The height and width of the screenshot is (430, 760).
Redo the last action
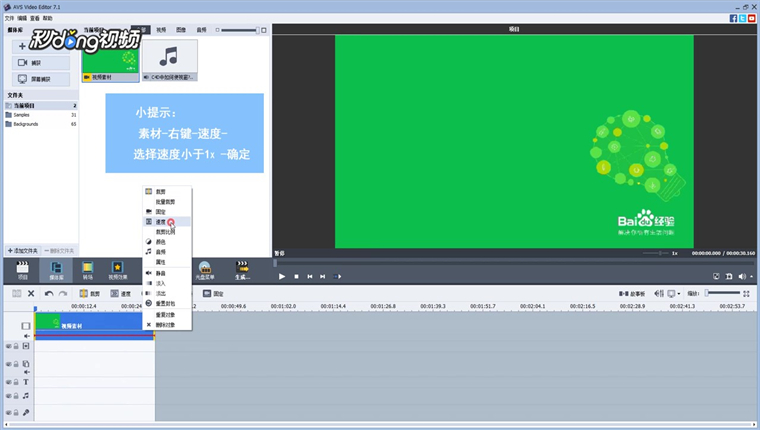[63, 293]
